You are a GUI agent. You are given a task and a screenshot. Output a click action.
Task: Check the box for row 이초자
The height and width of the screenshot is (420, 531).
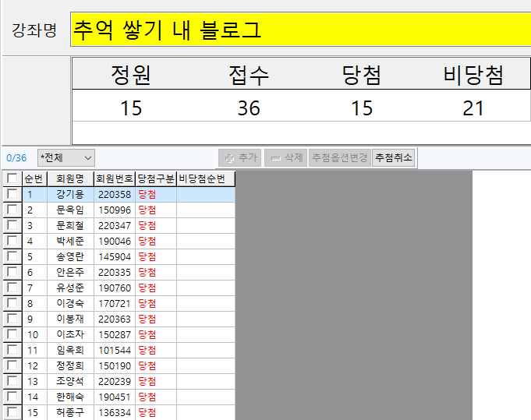click(12, 334)
